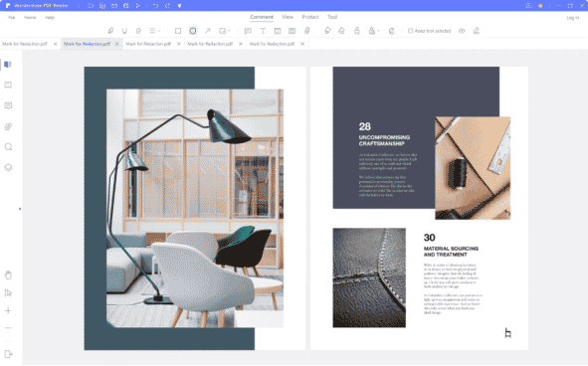The width and height of the screenshot is (588, 366).
Task: Click the lamp and chairs interior photo
Action: (195, 208)
